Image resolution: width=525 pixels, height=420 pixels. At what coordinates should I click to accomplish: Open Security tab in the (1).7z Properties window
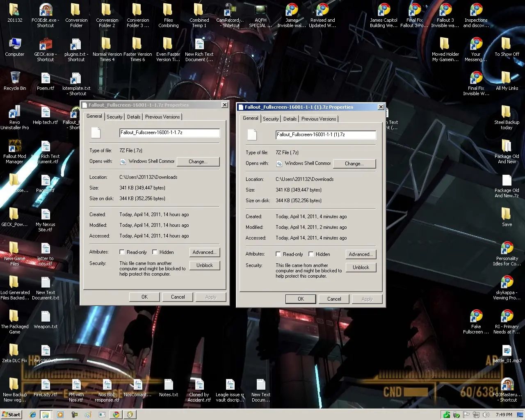(271, 119)
